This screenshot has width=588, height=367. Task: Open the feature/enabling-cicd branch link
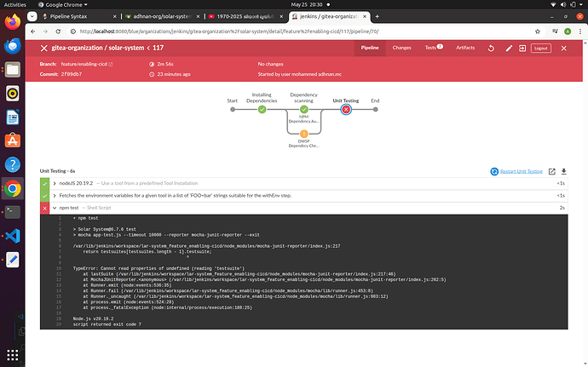(87, 64)
